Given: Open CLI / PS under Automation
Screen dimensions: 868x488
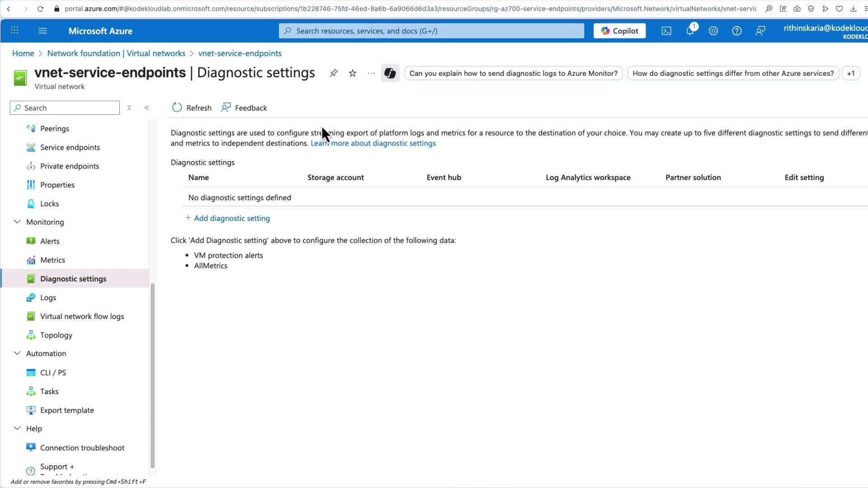Looking at the screenshot, I should tap(53, 373).
